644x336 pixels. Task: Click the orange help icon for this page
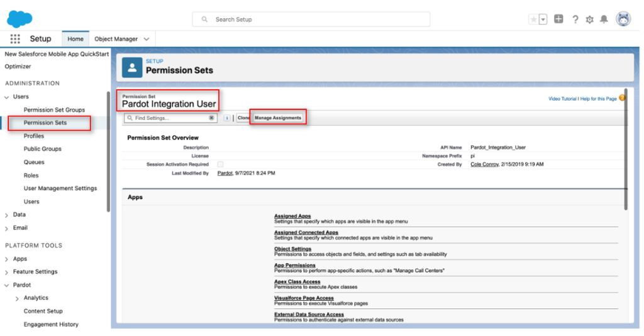click(x=622, y=98)
